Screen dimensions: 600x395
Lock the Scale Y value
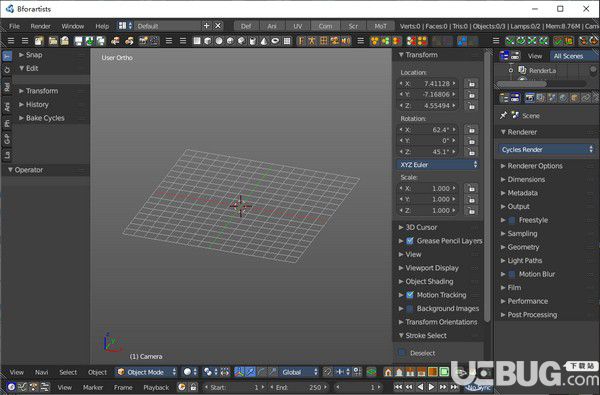(x=471, y=199)
